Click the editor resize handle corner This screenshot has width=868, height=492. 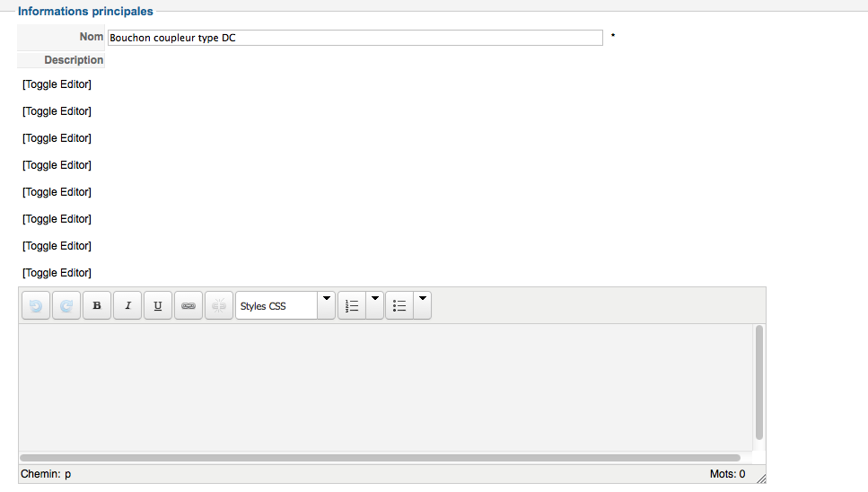761,479
